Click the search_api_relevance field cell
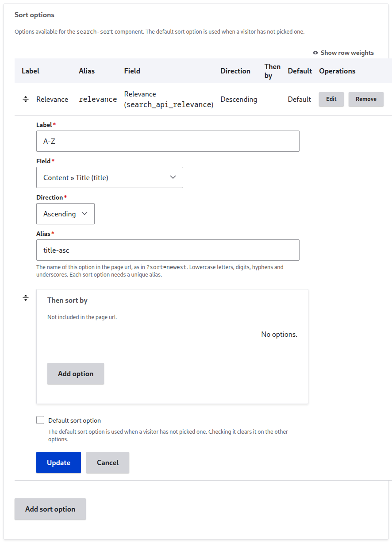This screenshot has width=392, height=543. (x=169, y=100)
